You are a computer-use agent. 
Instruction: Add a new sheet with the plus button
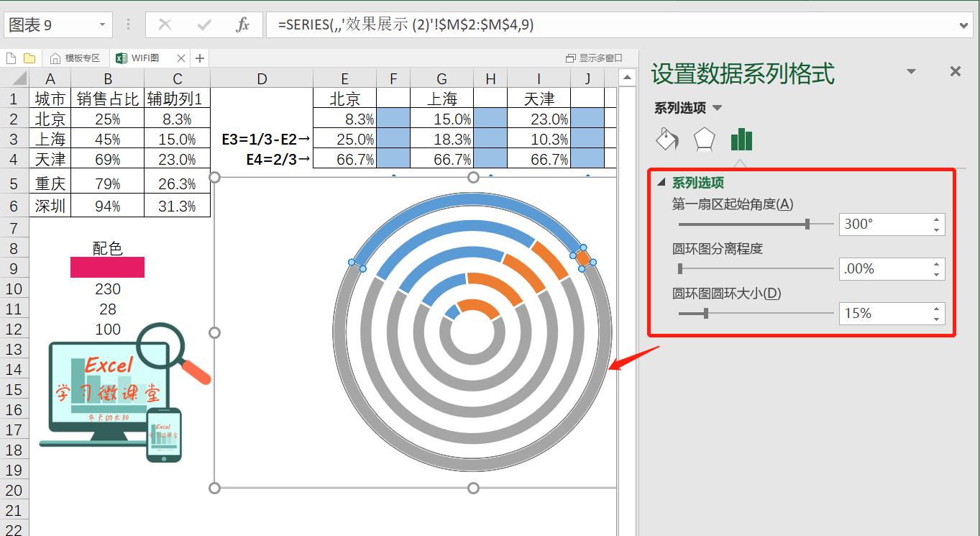coord(200,58)
